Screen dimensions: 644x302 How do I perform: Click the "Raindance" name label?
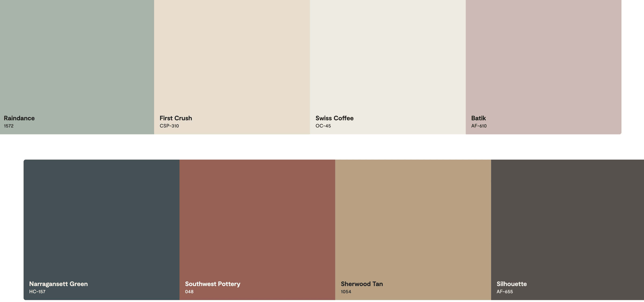click(x=19, y=118)
